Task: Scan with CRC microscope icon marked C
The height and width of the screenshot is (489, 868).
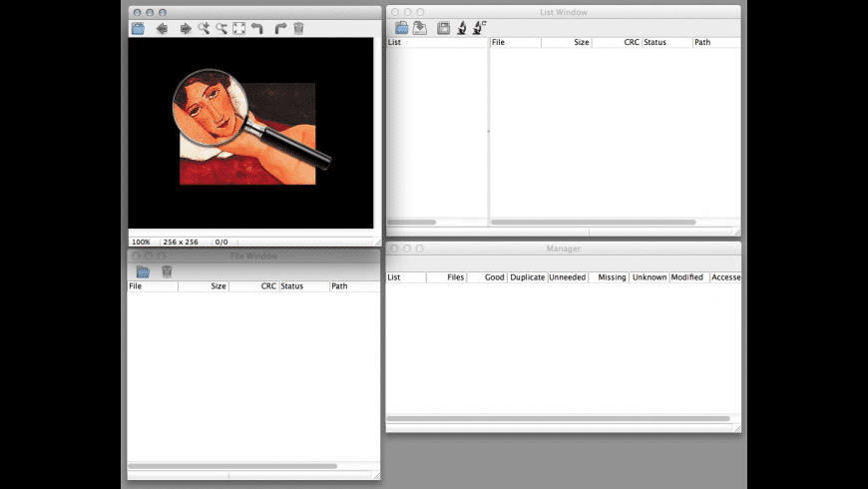Action: [x=479, y=28]
